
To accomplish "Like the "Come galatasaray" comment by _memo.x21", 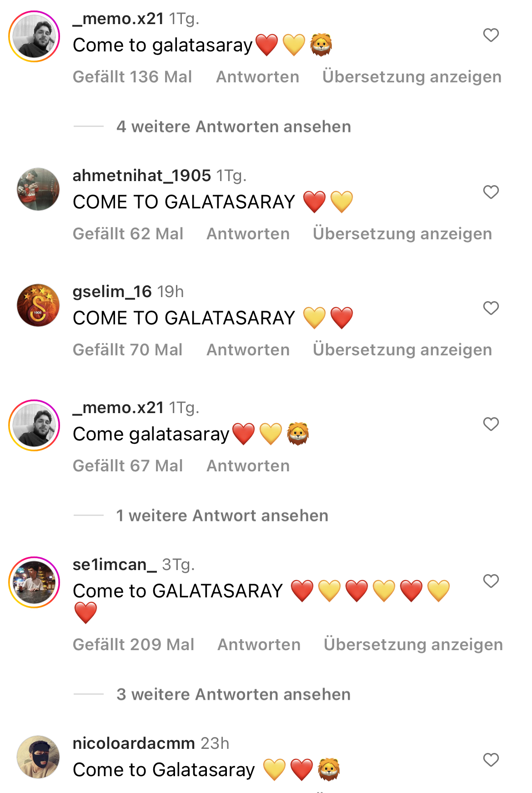I will (x=491, y=424).
